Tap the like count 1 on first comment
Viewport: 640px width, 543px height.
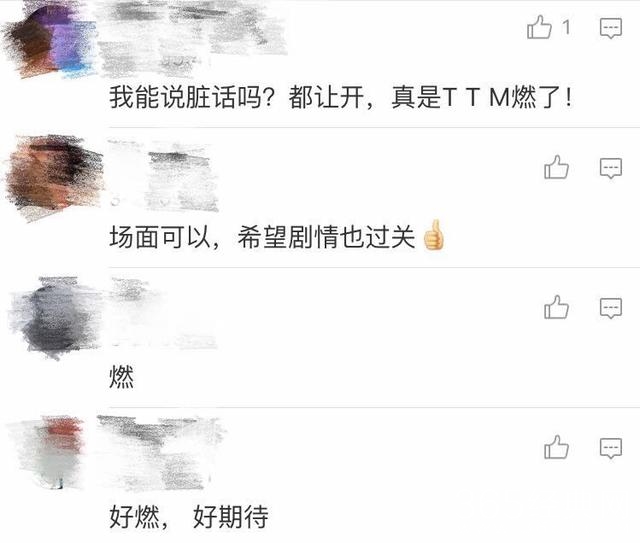click(566, 28)
